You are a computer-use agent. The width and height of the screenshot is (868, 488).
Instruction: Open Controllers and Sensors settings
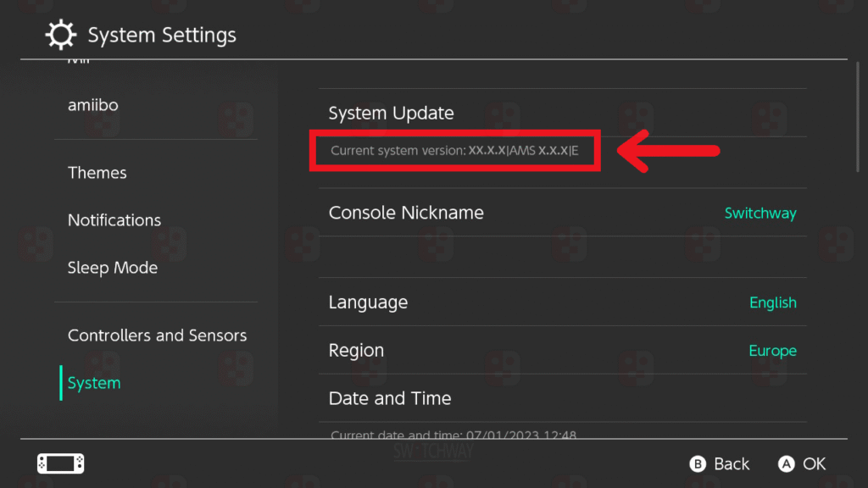click(157, 335)
